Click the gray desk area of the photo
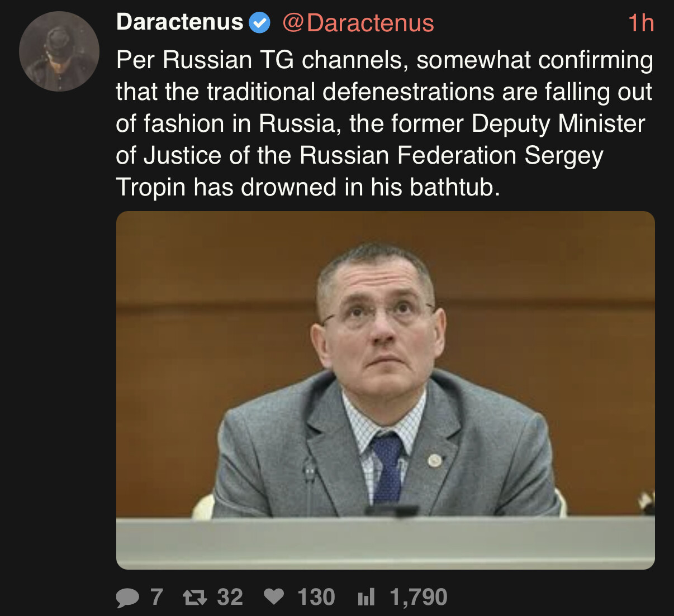The image size is (674, 616). [385, 542]
